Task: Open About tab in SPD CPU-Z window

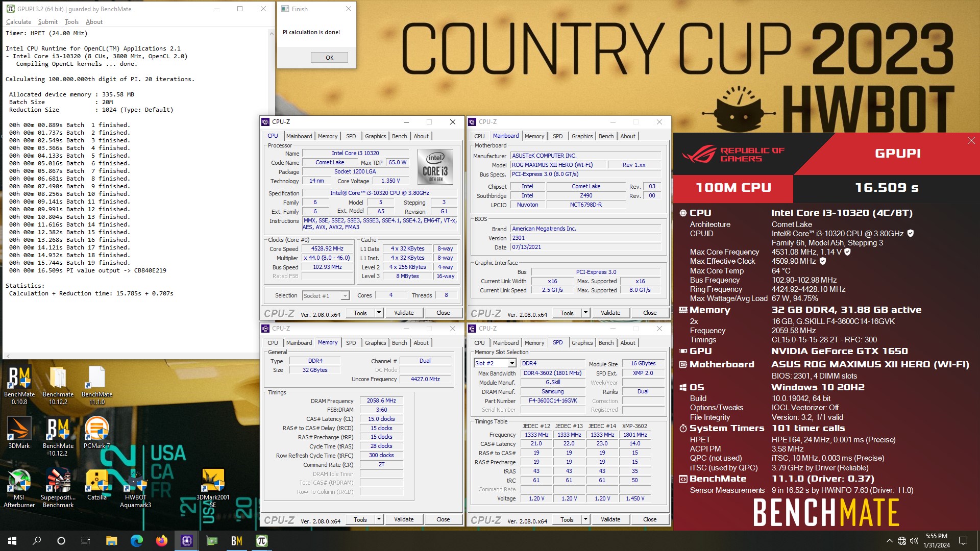Action: point(628,343)
